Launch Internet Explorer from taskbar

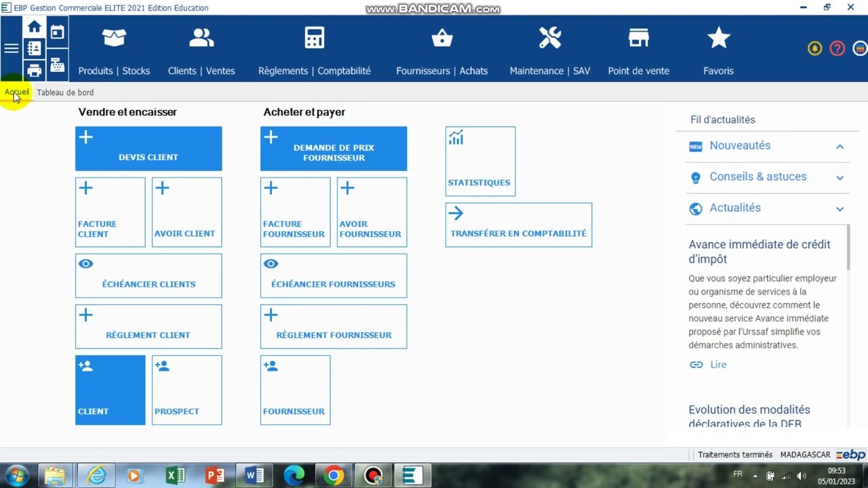96,476
